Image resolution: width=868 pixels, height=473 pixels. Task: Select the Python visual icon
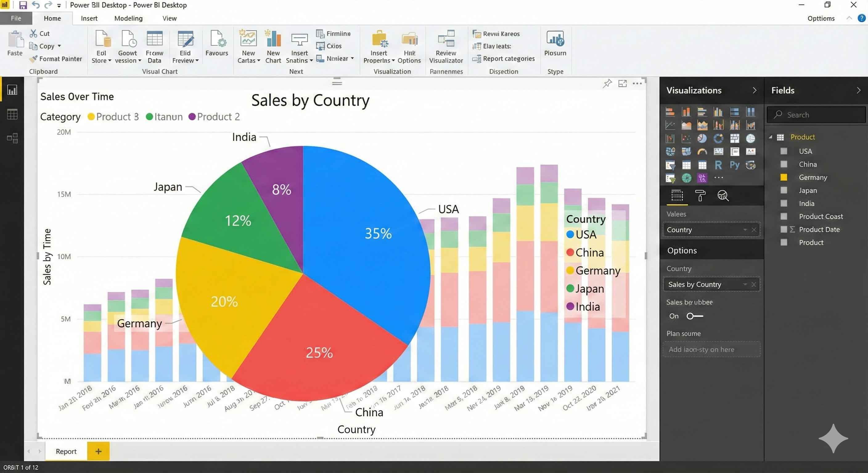click(735, 165)
